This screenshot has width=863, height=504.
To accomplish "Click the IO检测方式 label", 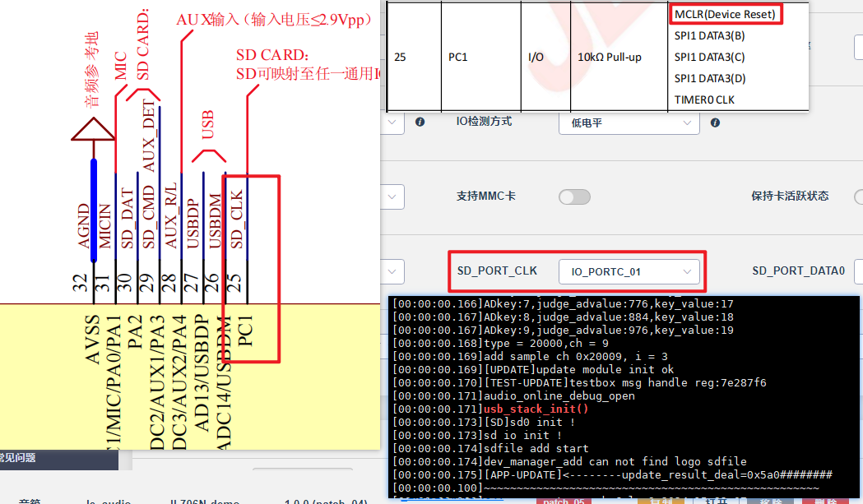I will (484, 122).
